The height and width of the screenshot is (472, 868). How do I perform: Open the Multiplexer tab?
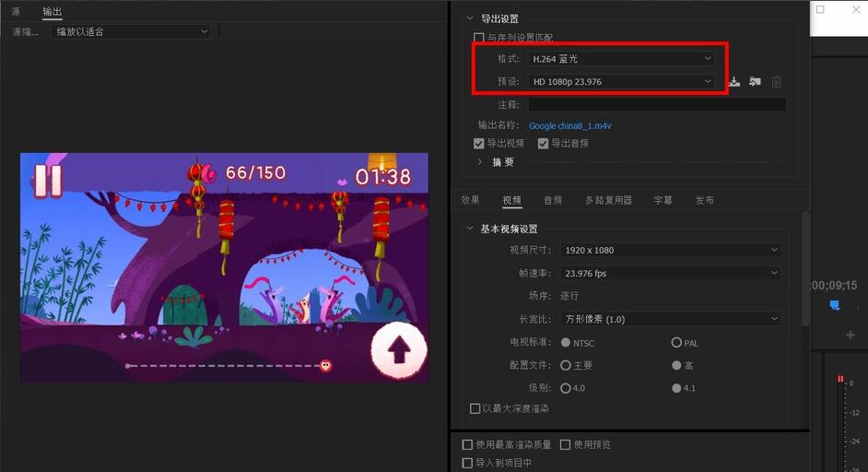coord(608,200)
